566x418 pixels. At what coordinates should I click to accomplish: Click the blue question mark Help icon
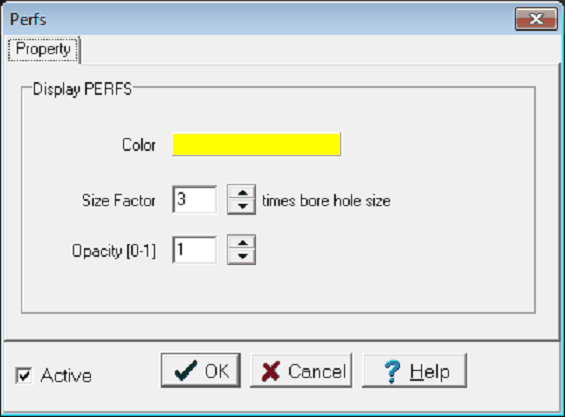tap(392, 371)
